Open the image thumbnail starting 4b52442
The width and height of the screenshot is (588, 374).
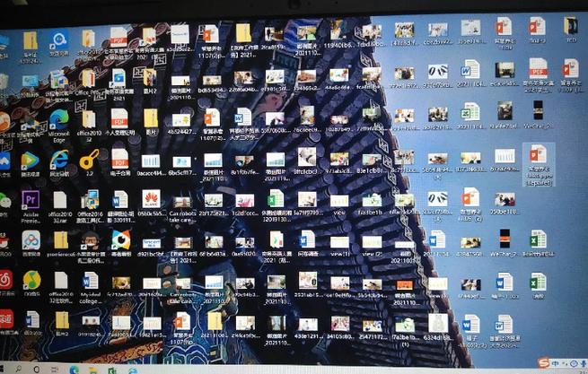coord(181,120)
